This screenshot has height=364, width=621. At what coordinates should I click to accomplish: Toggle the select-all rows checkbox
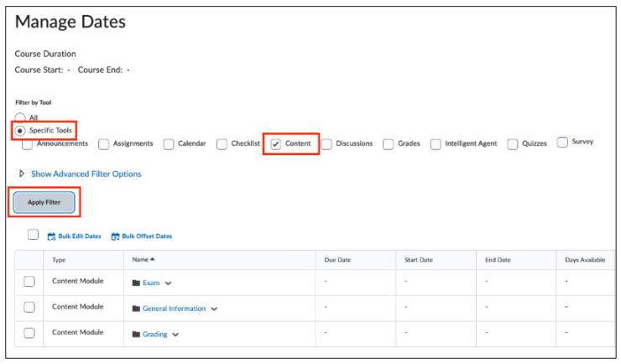pyautogui.click(x=34, y=235)
